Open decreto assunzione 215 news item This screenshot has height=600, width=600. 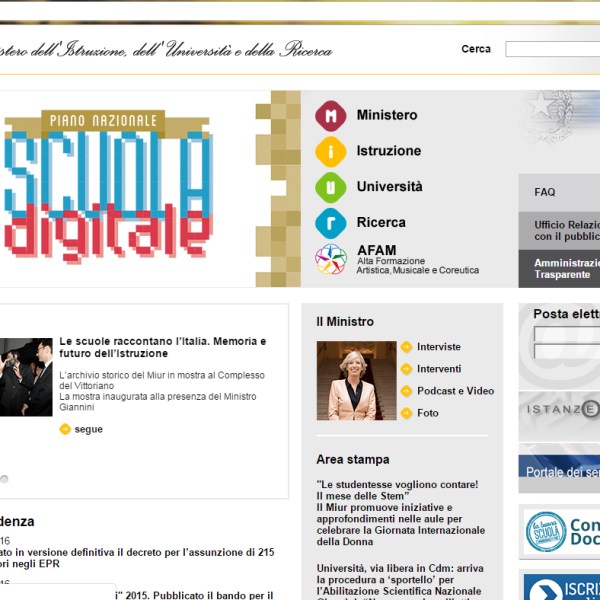pos(137,558)
